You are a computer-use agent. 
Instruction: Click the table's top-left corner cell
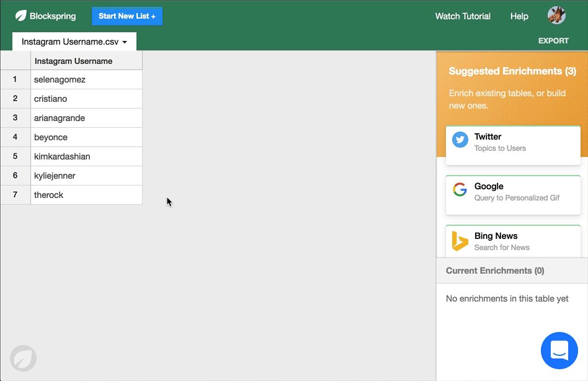[x=16, y=61]
